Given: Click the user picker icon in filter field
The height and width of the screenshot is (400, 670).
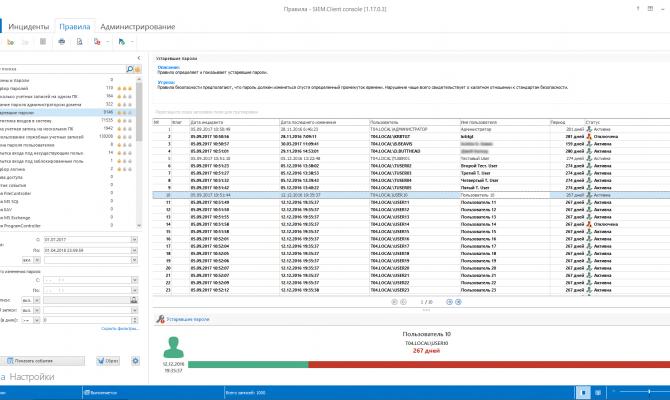Looking at the screenshot, I should [134, 300].
